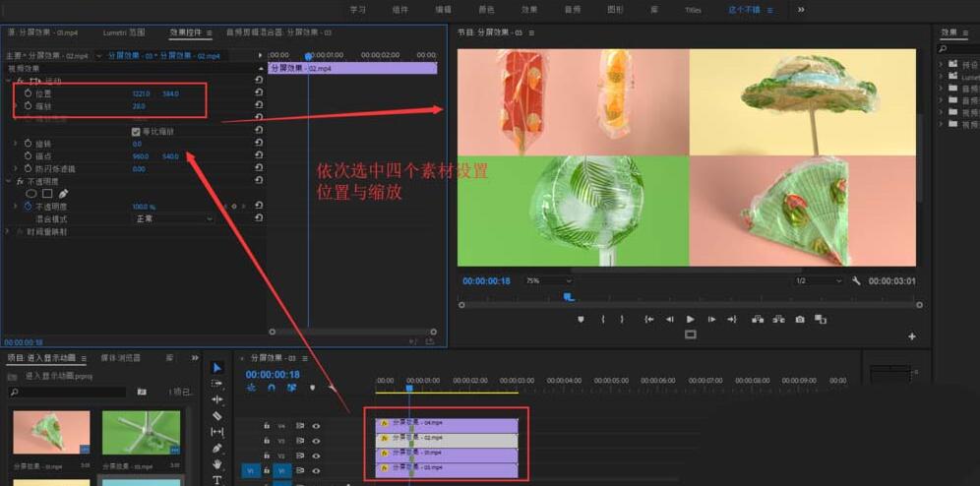
Task: Click the Export Frame camera icon
Action: (800, 319)
